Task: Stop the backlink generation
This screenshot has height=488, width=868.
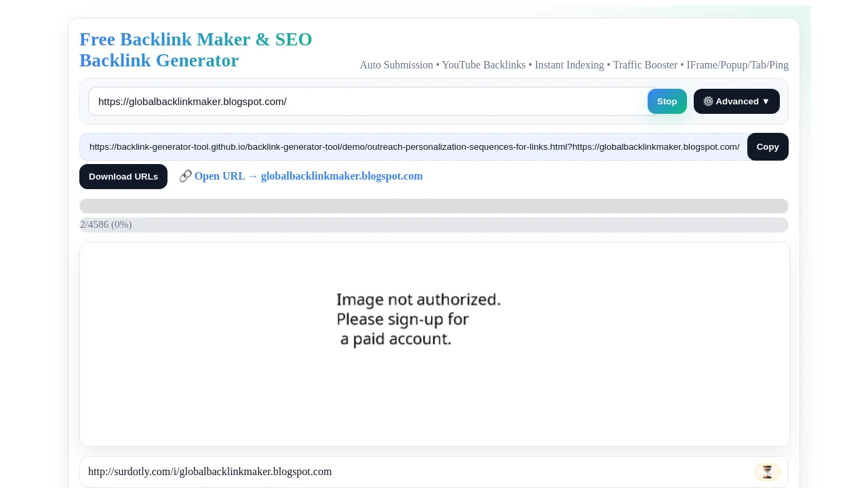Action: pyautogui.click(x=667, y=102)
